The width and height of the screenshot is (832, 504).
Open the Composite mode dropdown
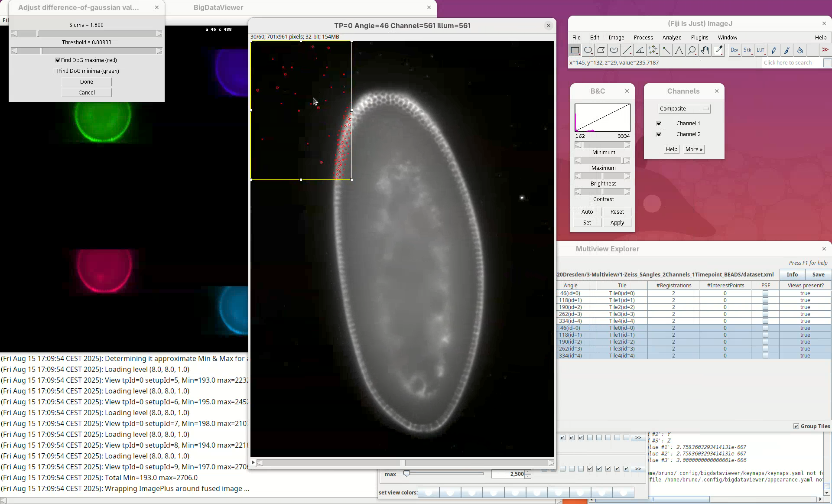(684, 109)
